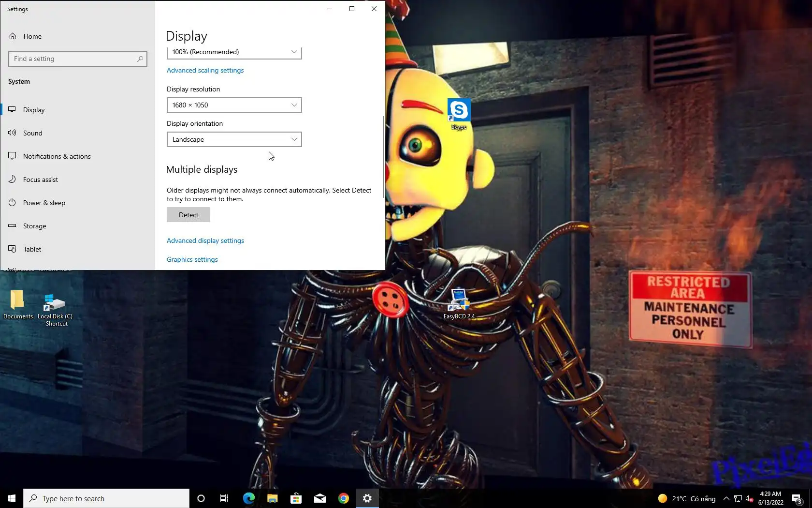812x508 pixels.
Task: Open Sound settings page
Action: coord(77,133)
